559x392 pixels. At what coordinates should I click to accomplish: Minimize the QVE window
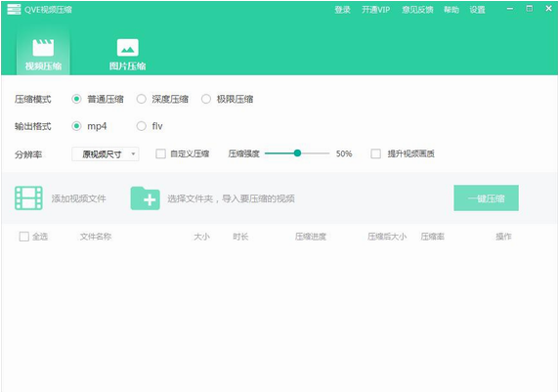[510, 9]
